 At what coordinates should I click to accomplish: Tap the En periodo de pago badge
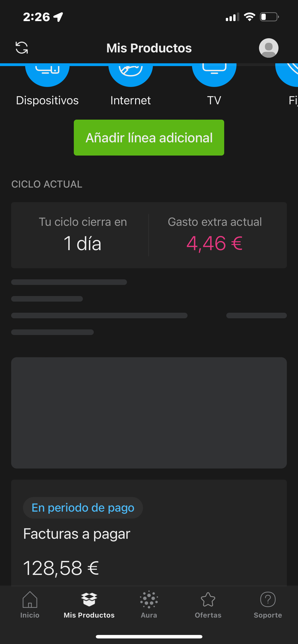[x=83, y=508]
